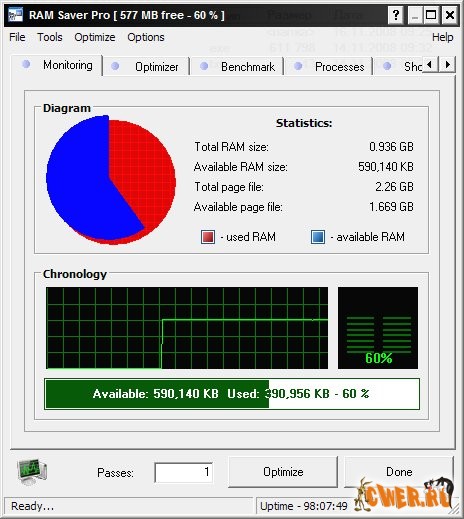This screenshot has width=464, height=519.
Task: Open the Options menu
Action: click(146, 37)
